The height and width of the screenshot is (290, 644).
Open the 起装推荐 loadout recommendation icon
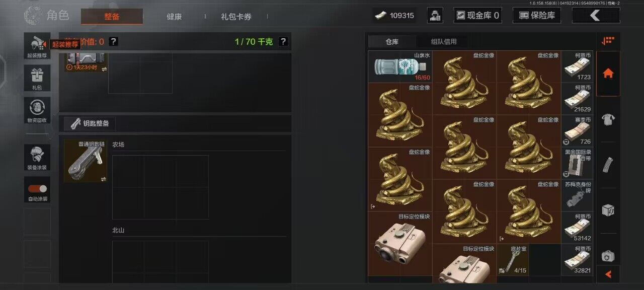pos(37,46)
